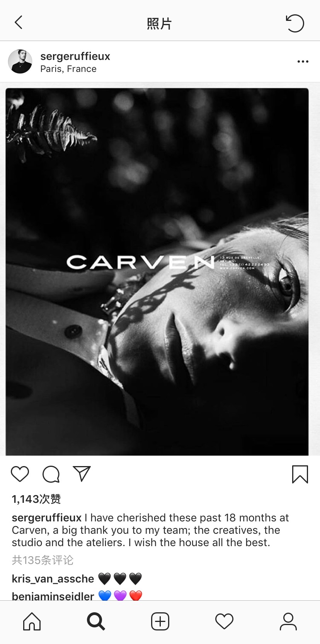This screenshot has height=644, width=320.
Task: Create new post with plus icon
Action: (x=160, y=622)
